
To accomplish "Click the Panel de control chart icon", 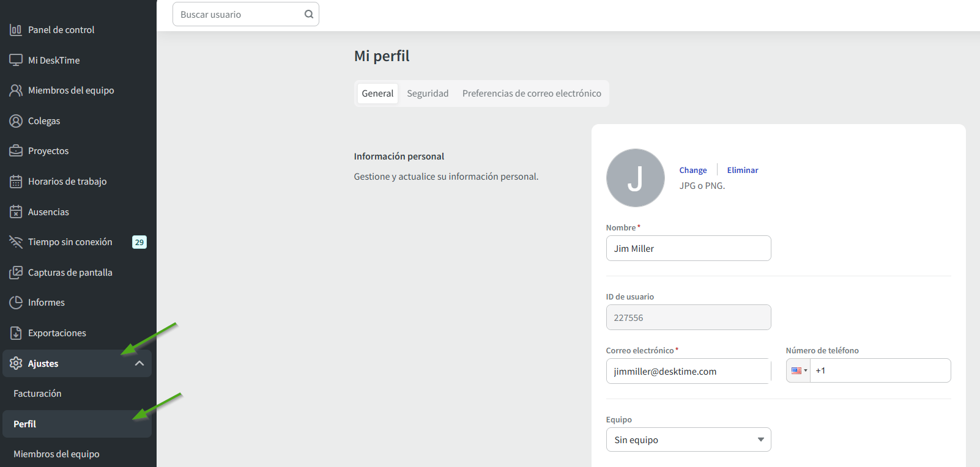I will (x=16, y=29).
